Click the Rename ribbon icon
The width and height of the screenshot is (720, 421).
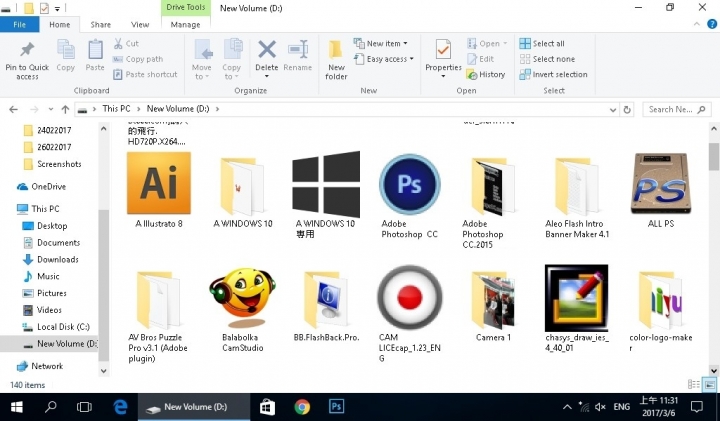(x=298, y=50)
